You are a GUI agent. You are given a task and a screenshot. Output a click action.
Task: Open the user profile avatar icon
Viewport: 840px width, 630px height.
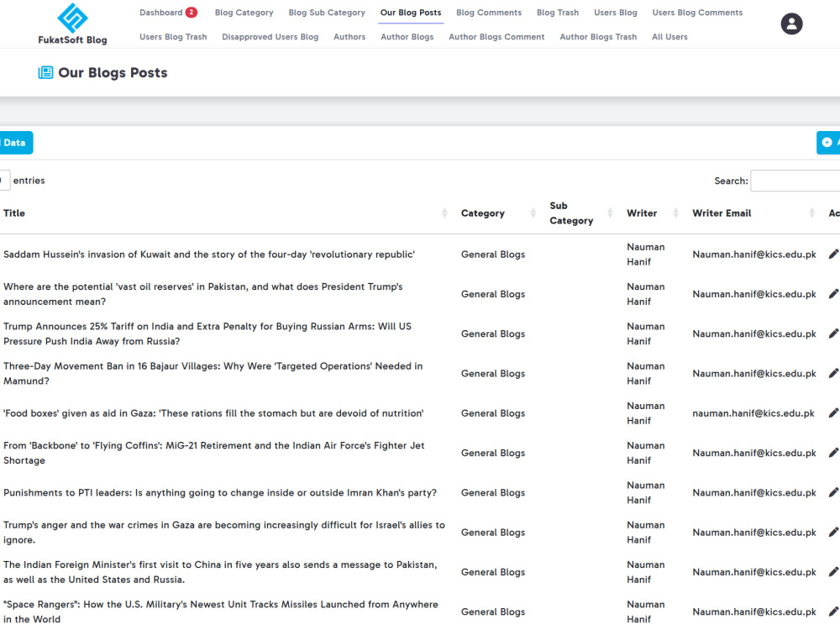pyautogui.click(x=791, y=24)
